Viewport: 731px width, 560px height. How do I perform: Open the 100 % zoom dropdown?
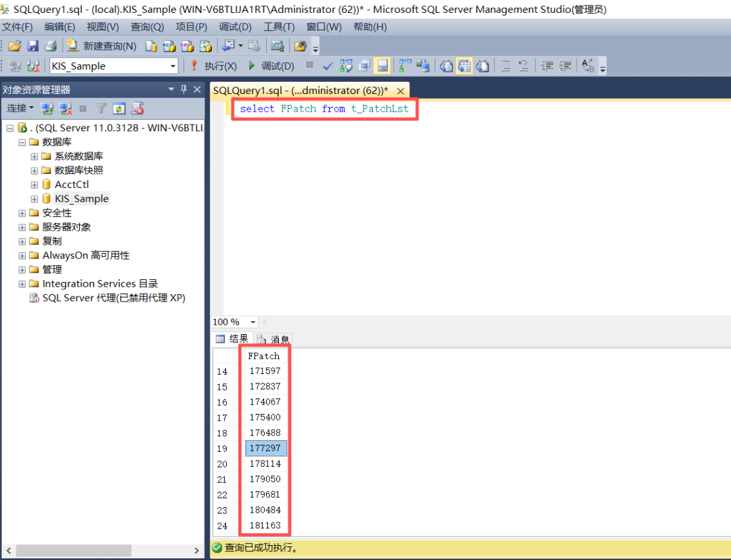click(x=253, y=322)
